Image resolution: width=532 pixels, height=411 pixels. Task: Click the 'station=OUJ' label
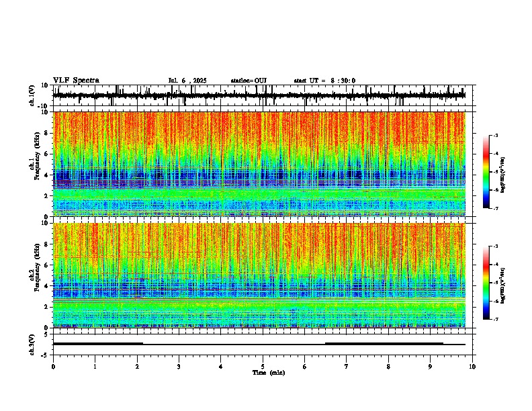[249, 81]
